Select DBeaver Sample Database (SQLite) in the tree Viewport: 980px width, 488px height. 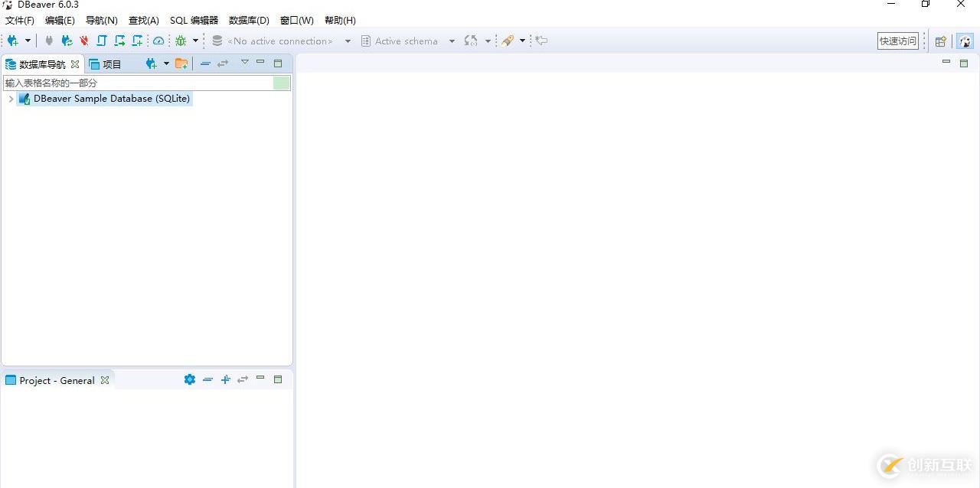(105, 99)
